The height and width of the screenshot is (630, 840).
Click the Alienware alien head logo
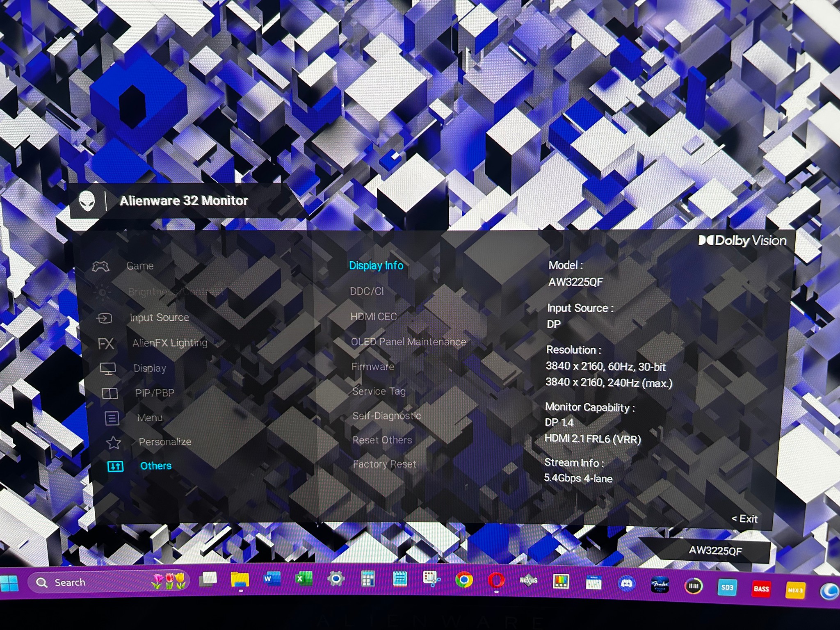pyautogui.click(x=87, y=201)
